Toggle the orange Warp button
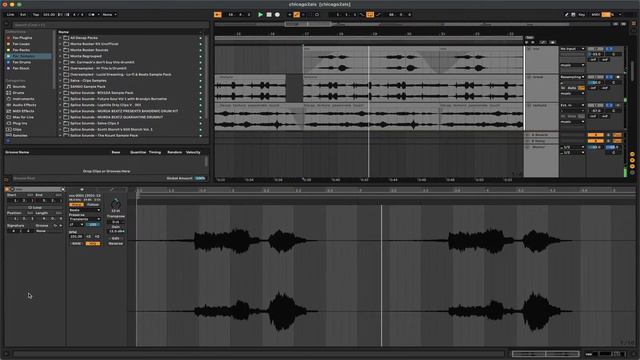Screen dimensions: 640x360 coord(76,204)
